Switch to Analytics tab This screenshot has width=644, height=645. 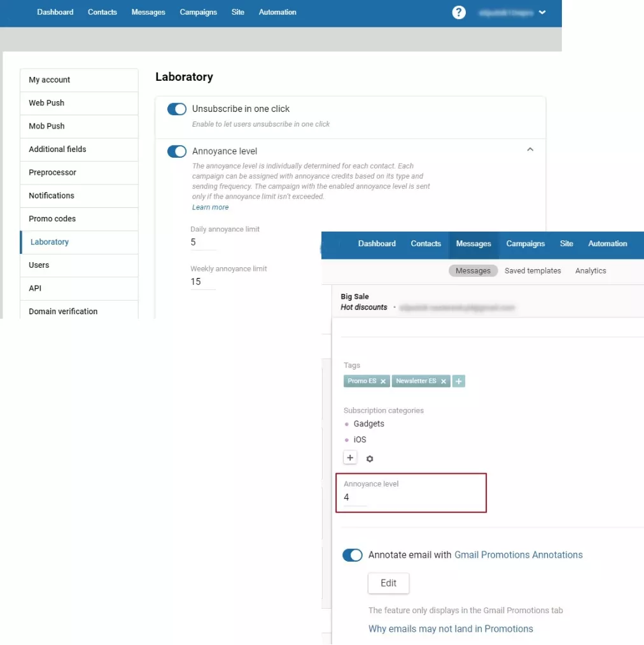pyautogui.click(x=591, y=271)
